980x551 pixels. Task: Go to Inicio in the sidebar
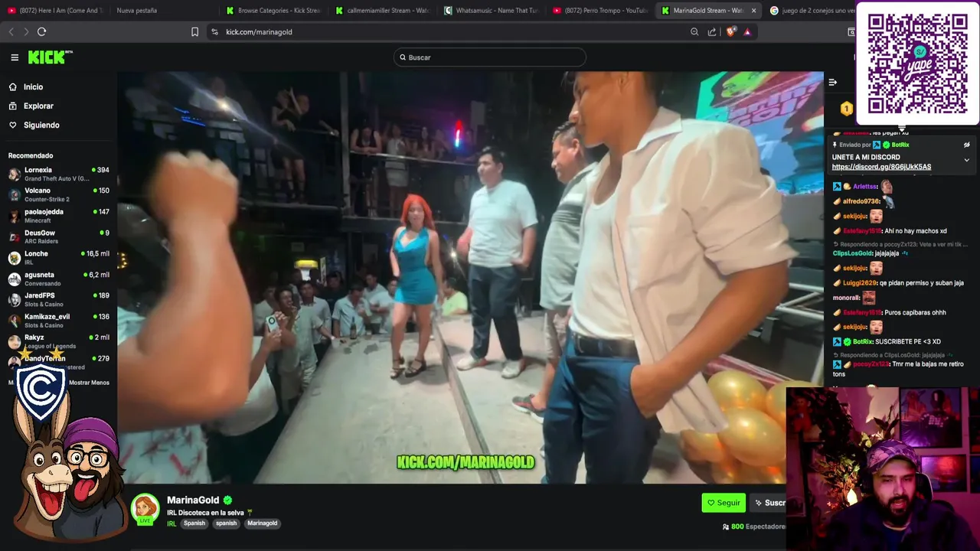[33, 87]
